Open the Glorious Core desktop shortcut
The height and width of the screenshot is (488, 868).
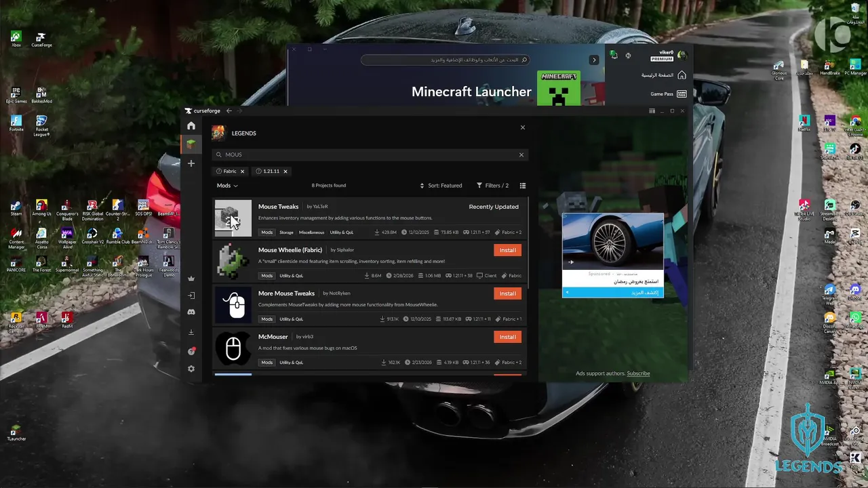pos(779,69)
